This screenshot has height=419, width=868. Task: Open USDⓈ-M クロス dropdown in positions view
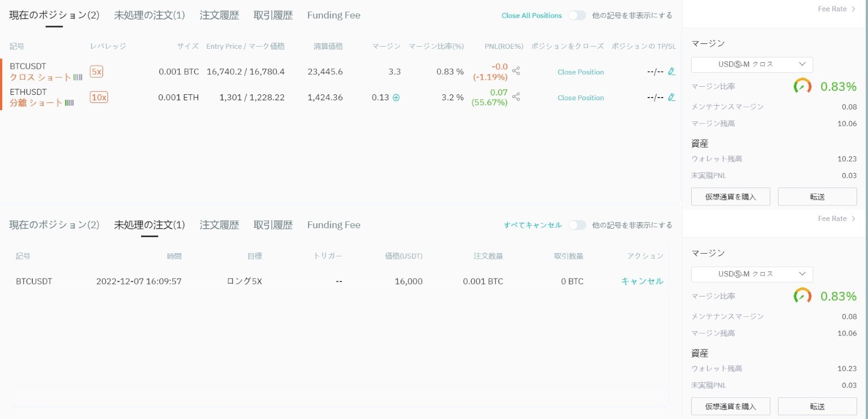(752, 65)
